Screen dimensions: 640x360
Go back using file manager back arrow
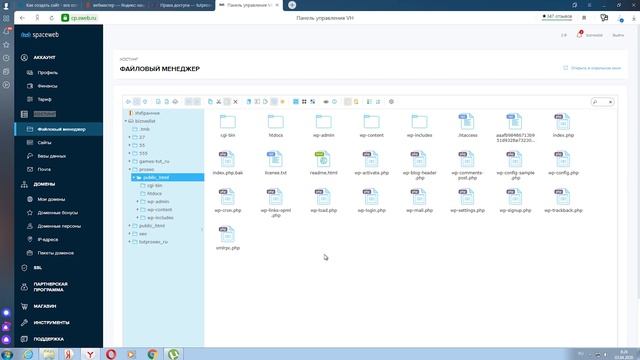(128, 102)
